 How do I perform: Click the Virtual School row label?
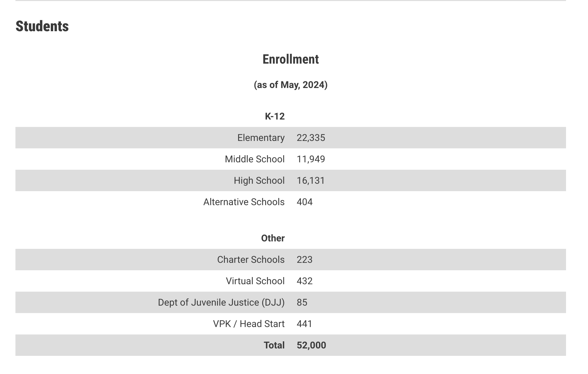pyautogui.click(x=255, y=281)
